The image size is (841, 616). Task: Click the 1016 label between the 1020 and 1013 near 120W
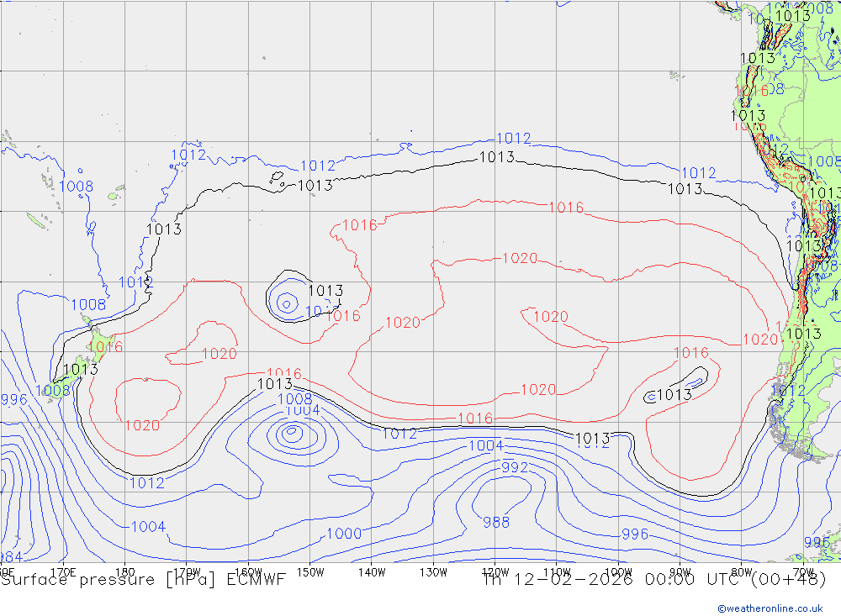[x=475, y=419]
